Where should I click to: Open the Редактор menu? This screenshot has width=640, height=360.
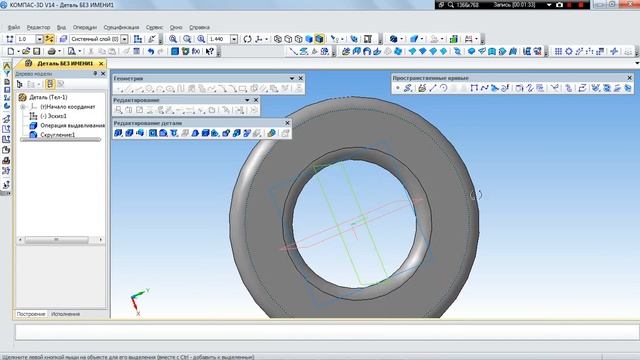click(x=38, y=27)
